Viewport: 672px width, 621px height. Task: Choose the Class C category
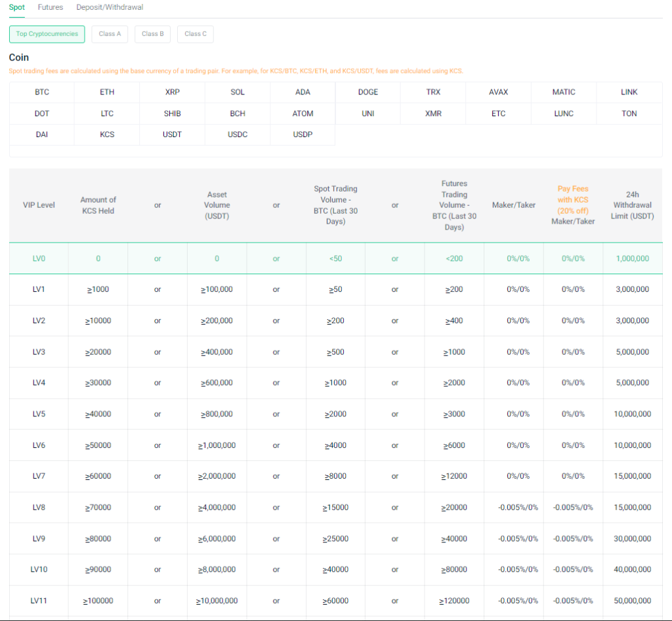click(195, 34)
